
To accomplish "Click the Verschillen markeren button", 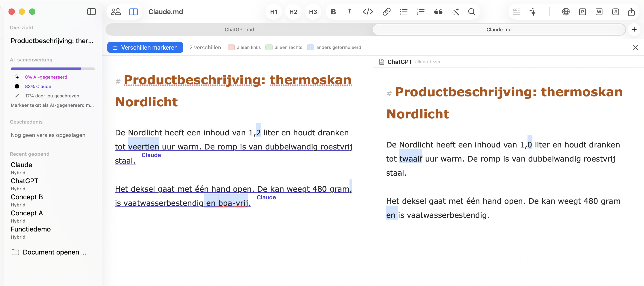I will 145,47.
